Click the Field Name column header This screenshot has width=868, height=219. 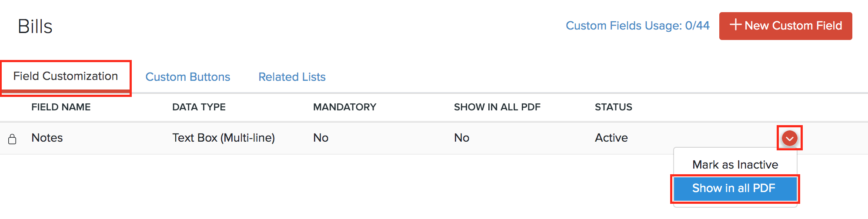pos(61,107)
